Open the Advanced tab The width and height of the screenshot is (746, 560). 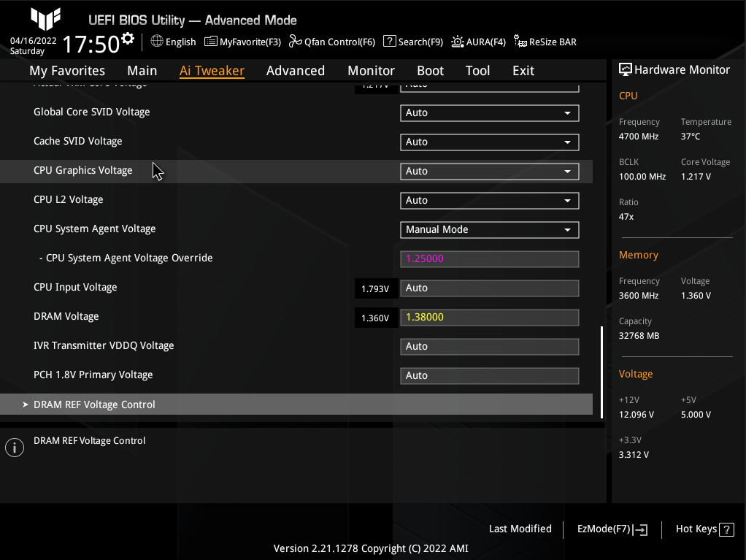click(x=296, y=70)
